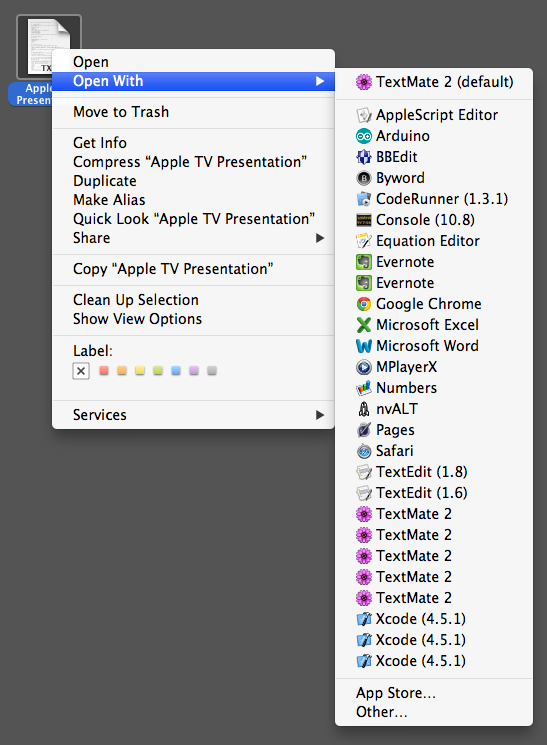Click the Arduino icon in Open With list
The image size is (547, 745).
pos(364,136)
